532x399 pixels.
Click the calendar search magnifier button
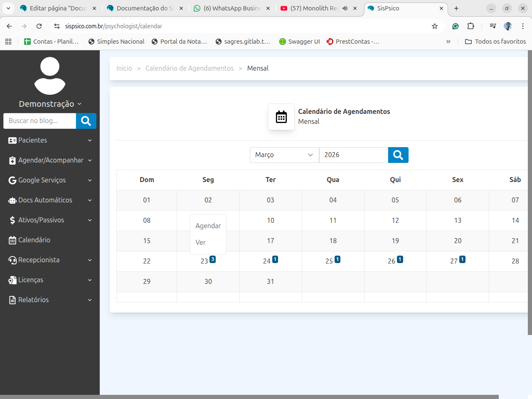pos(398,155)
